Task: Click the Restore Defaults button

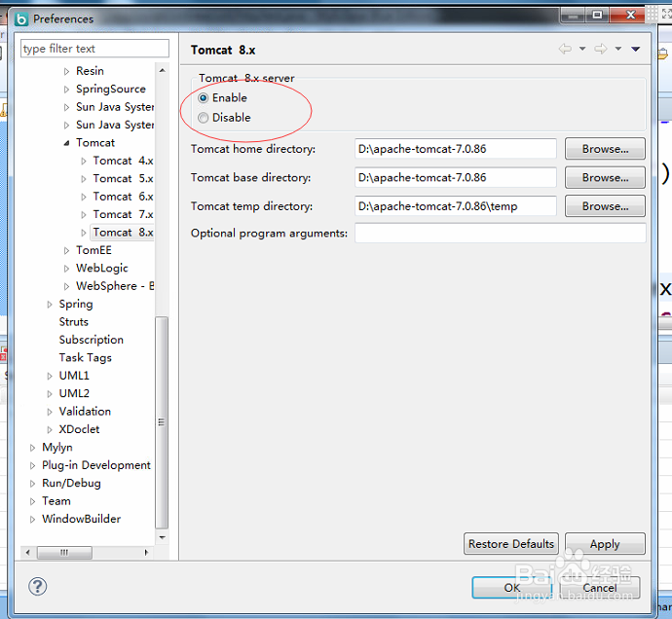Action: pyautogui.click(x=511, y=544)
